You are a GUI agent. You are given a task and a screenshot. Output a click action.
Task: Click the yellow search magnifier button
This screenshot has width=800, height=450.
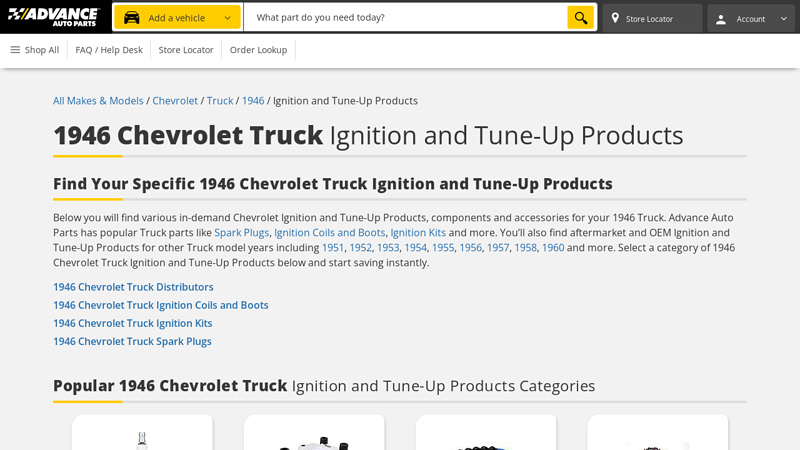tap(580, 18)
